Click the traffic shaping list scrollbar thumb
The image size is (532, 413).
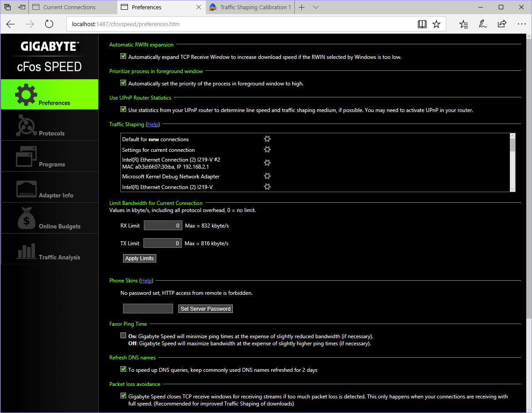point(513,146)
